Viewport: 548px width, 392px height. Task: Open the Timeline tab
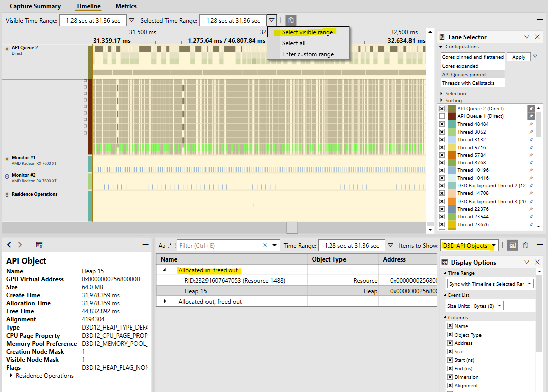click(88, 6)
